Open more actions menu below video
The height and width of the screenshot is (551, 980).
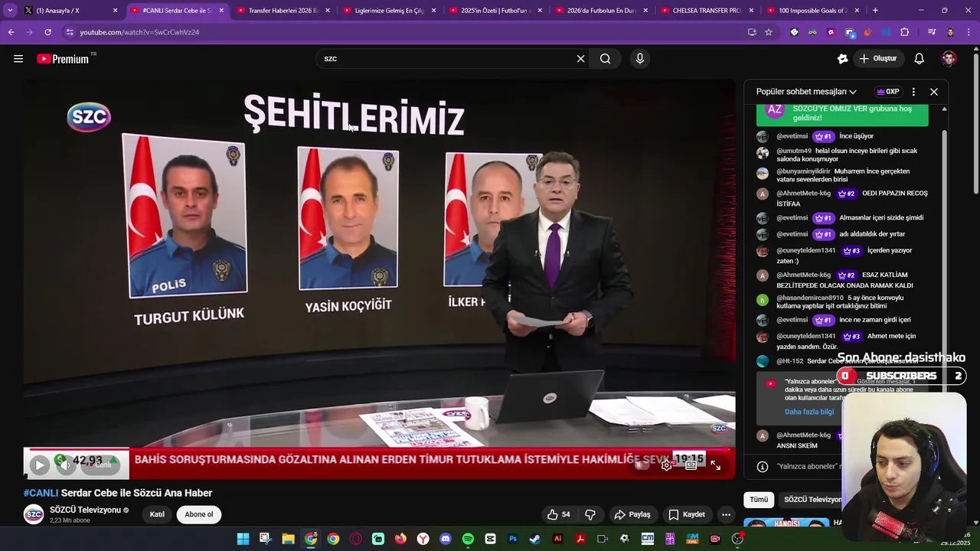pos(726,514)
